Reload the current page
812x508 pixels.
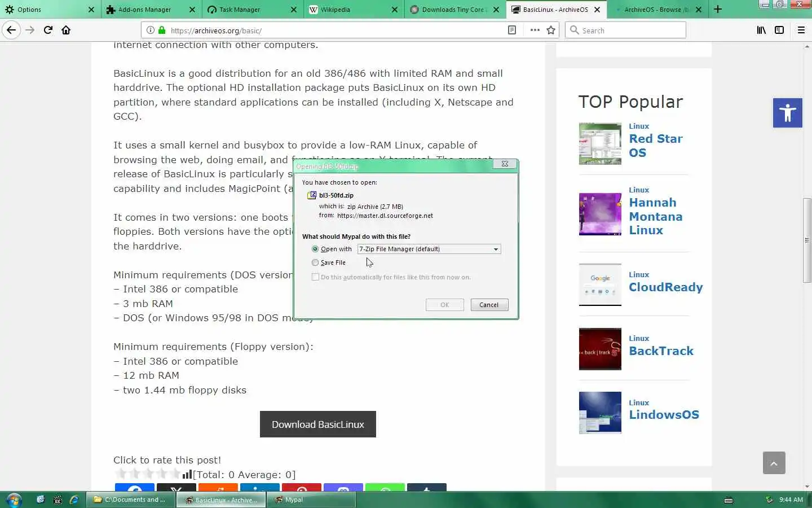[48, 30]
